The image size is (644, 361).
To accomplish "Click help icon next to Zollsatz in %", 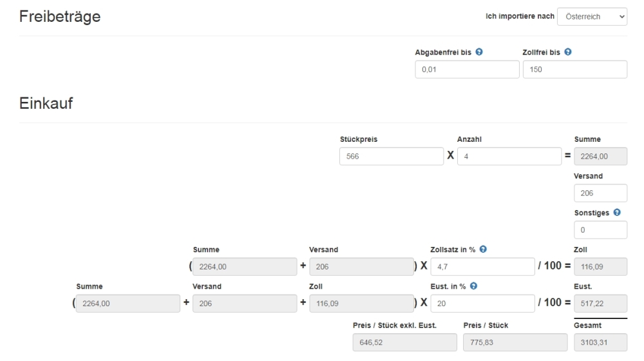I will (x=483, y=249).
